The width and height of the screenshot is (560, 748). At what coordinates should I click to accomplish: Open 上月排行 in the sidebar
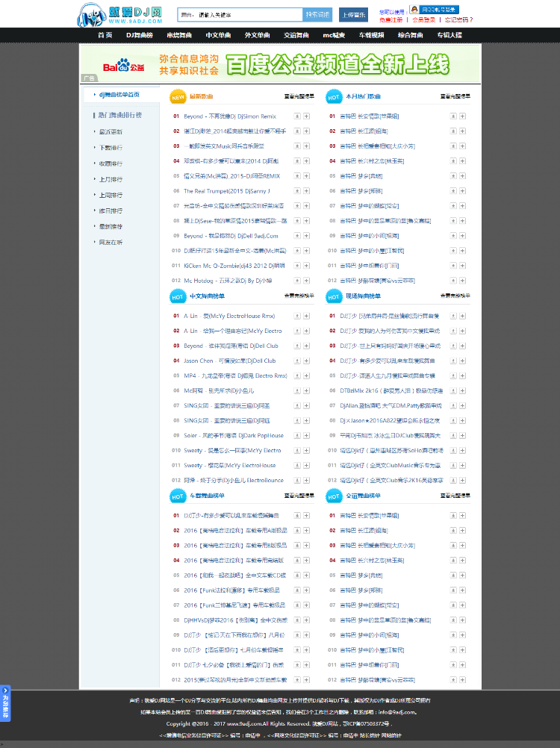tap(111, 179)
